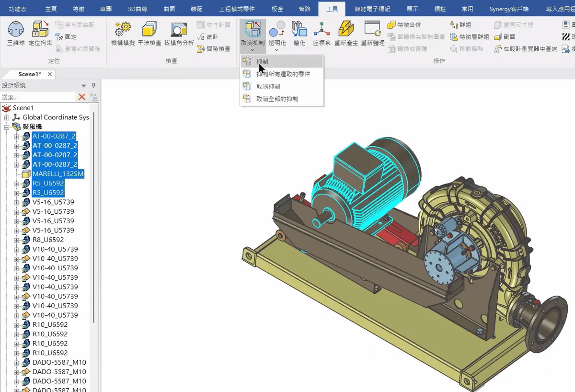Select the 三維球 3D ball tool
Screen dimensions: 575x392
click(16, 33)
